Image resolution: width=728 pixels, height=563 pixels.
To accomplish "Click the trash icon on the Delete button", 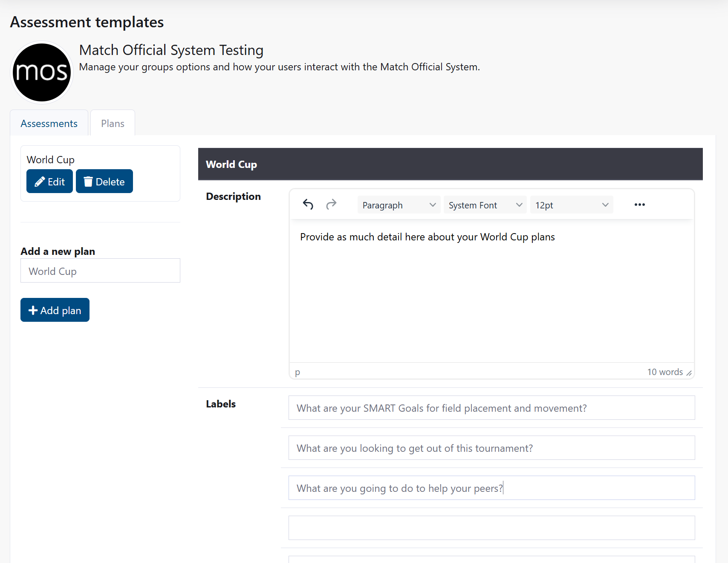I will point(88,181).
